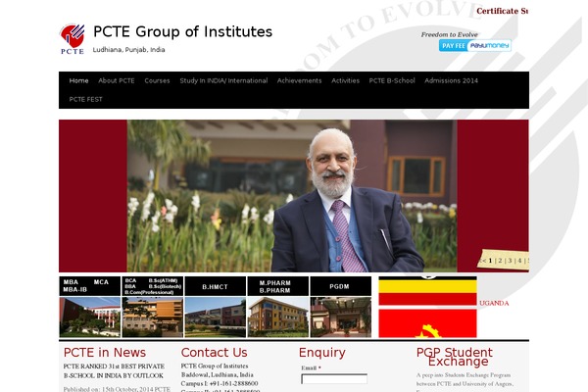The height and width of the screenshot is (392, 588).
Task: Open the PGDM course thumbnail
Action: pyautogui.click(x=340, y=307)
